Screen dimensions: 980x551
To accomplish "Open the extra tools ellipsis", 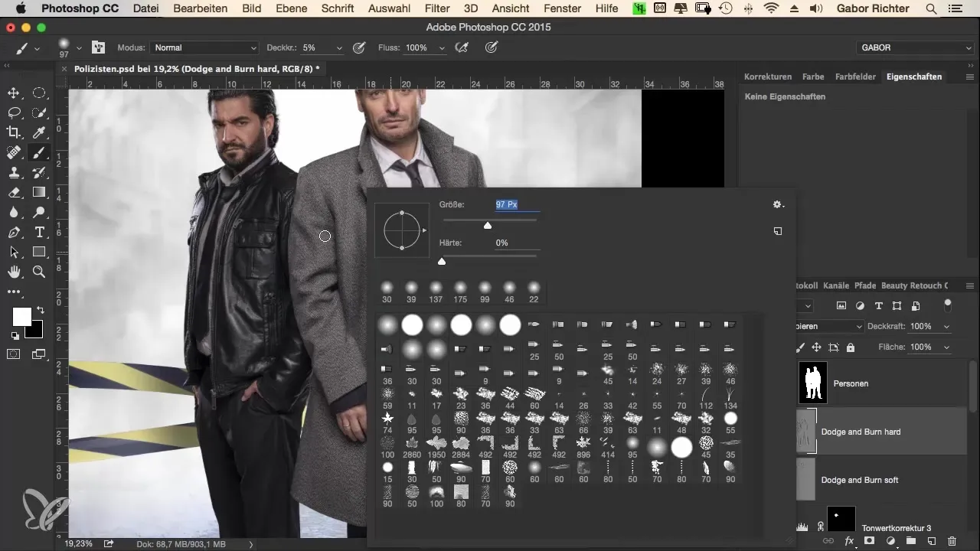I will click(14, 292).
